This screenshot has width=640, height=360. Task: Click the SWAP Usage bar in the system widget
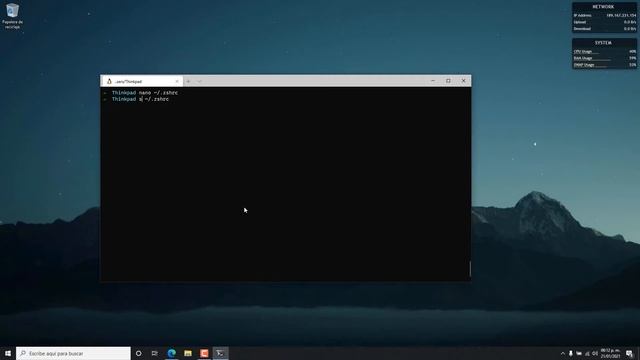click(604, 65)
